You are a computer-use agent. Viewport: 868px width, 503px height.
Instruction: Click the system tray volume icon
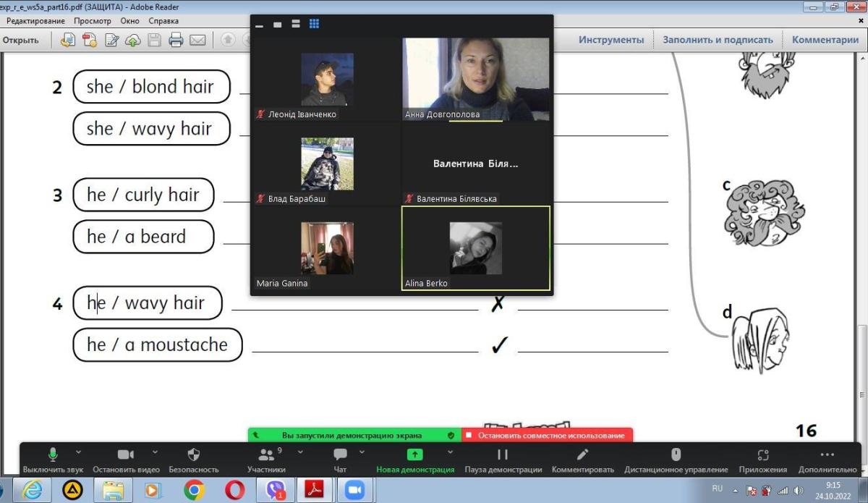point(798,490)
